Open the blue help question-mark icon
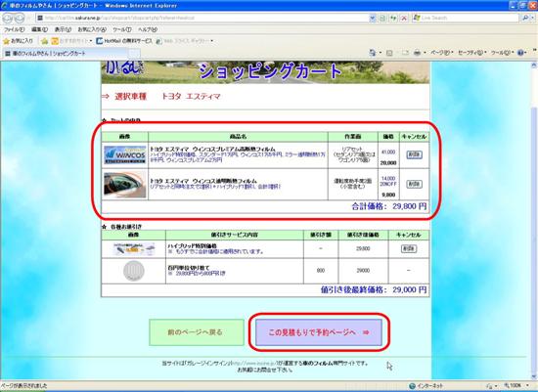538x392 pixels. tap(520, 53)
